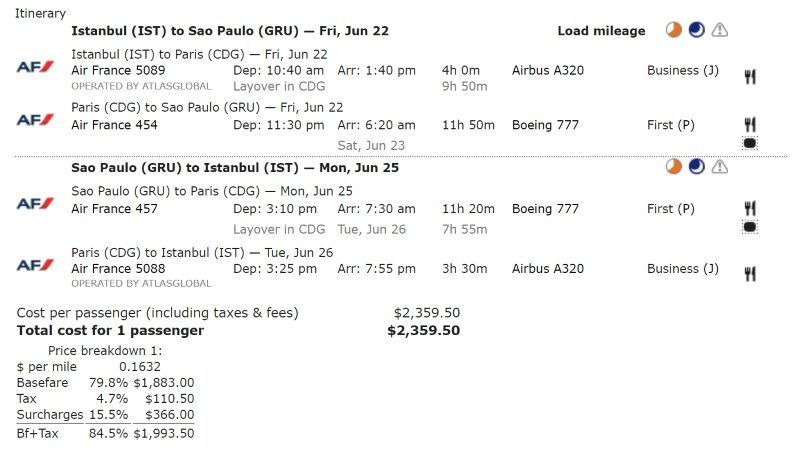The height and width of the screenshot is (452, 800).
Task: Click the meal icon for Air France 457
Action: (750, 208)
